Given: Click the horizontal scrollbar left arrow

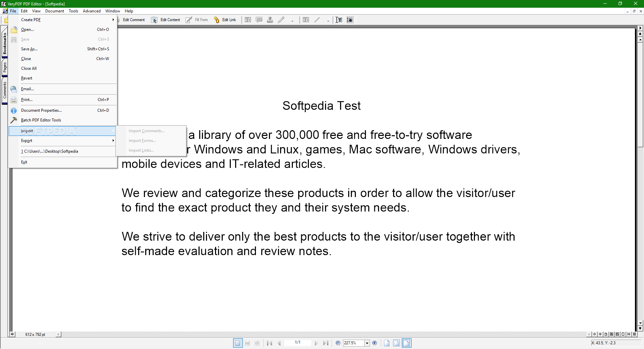Looking at the screenshot, I should [58, 334].
